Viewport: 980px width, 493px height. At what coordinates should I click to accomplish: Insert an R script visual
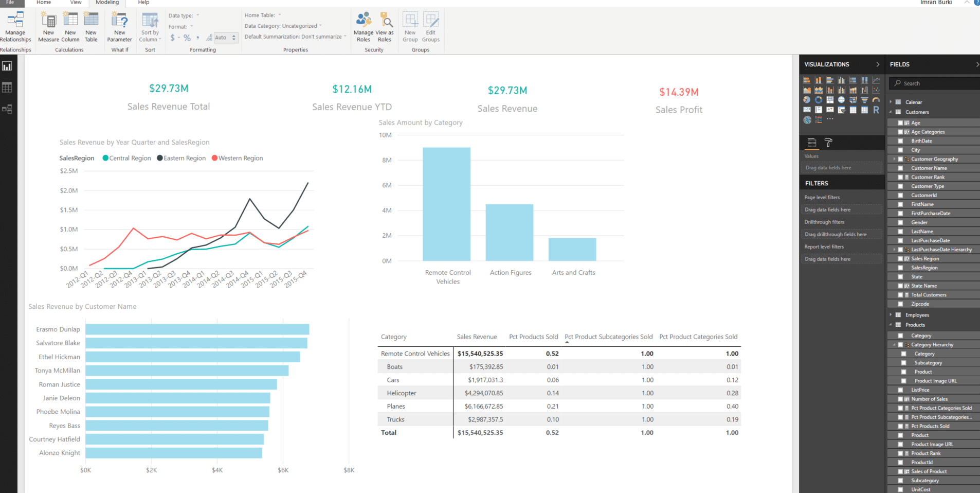click(x=877, y=110)
